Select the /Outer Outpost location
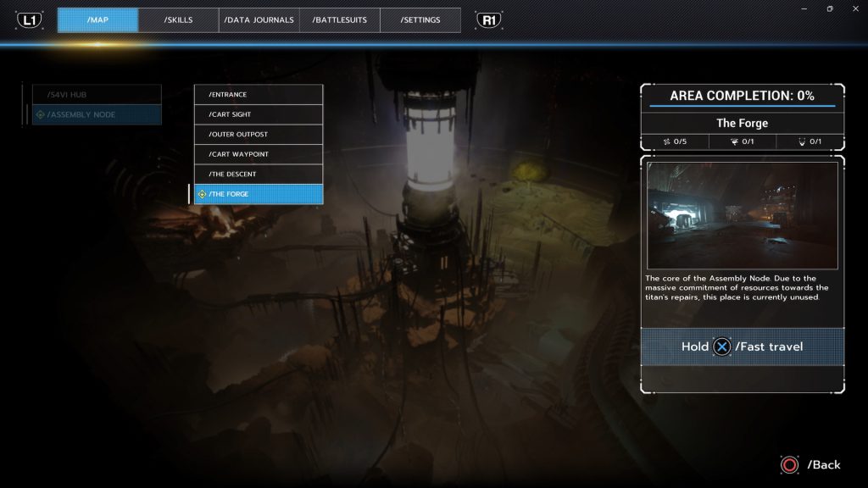 tap(259, 134)
